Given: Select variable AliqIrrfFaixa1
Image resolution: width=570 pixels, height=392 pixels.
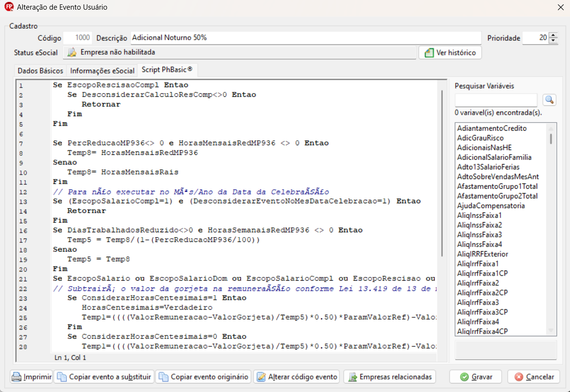Looking at the screenshot, I should click(x=478, y=264).
